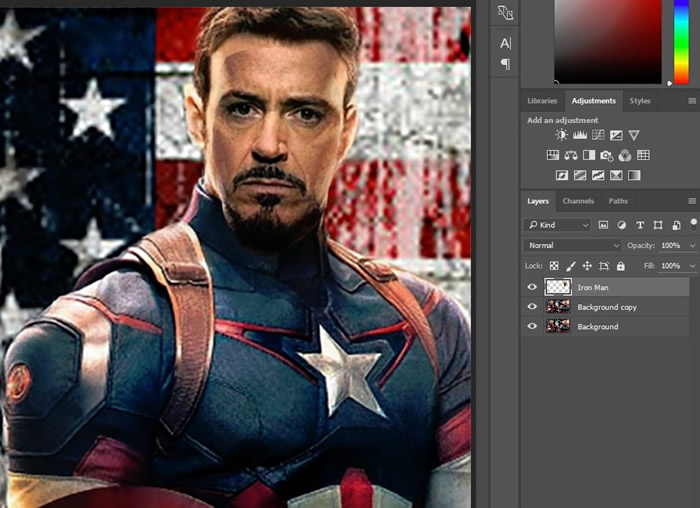
Task: Add a Levels adjustment
Action: [579, 135]
